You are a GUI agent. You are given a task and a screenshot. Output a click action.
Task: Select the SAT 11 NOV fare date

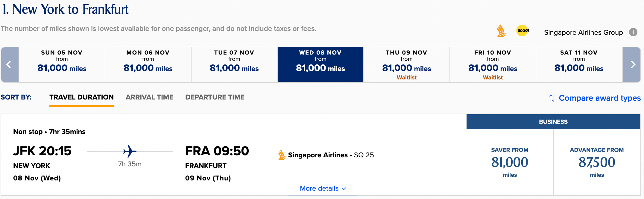(x=578, y=64)
